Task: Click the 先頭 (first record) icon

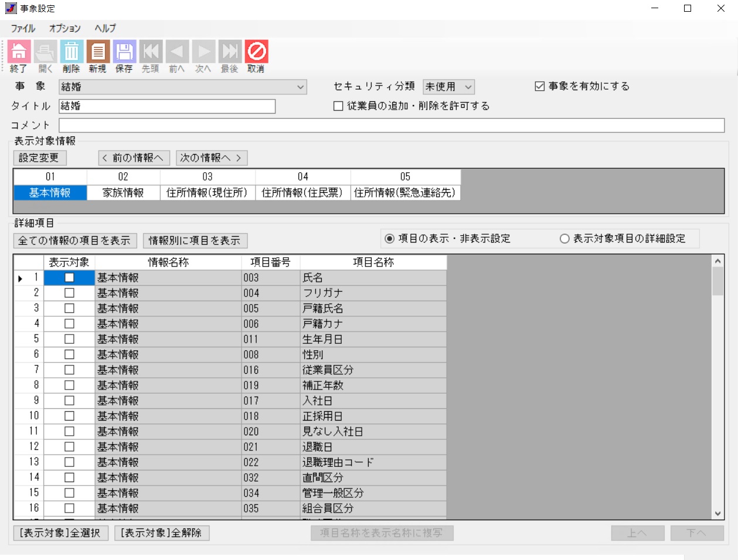Action: (x=151, y=52)
